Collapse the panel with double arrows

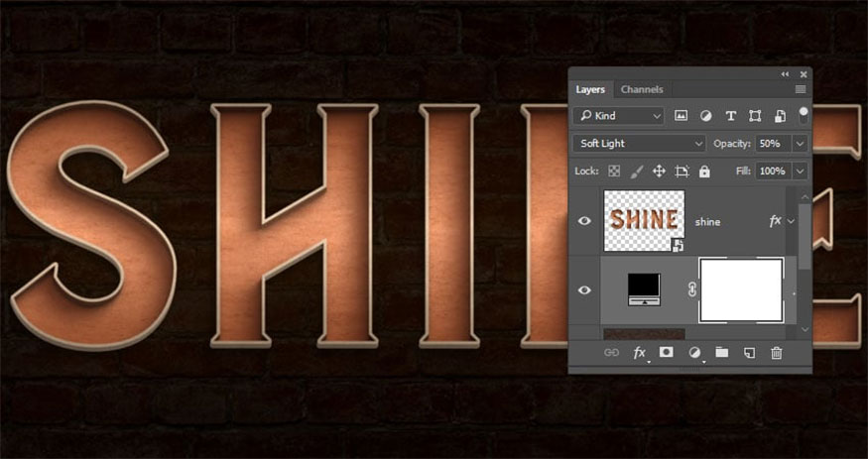[785, 74]
